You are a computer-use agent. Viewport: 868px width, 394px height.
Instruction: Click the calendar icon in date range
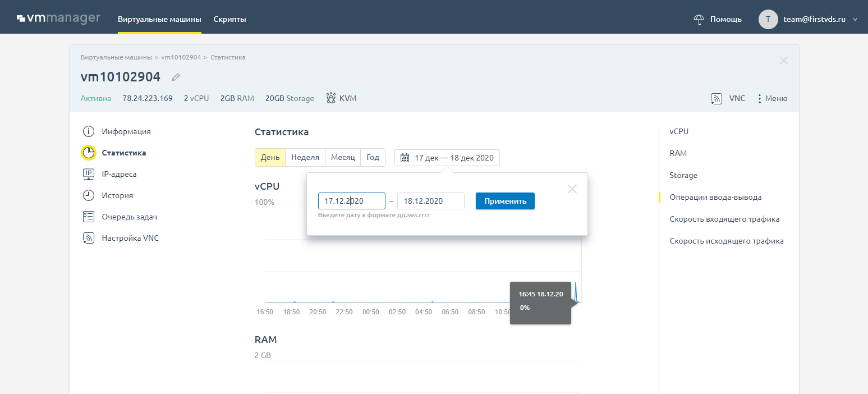[405, 158]
